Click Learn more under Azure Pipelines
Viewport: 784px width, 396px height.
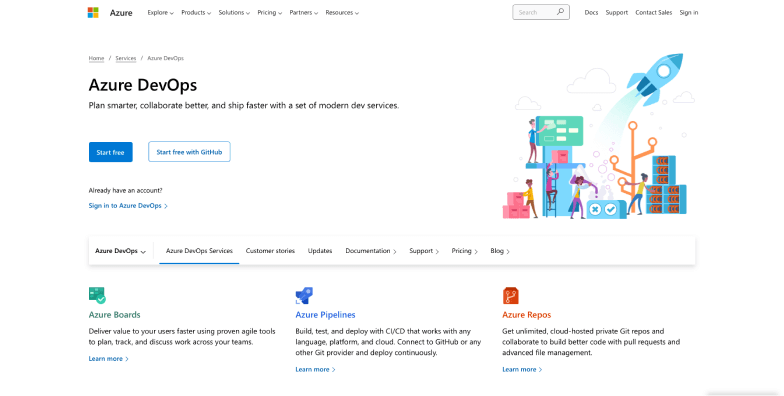pos(315,370)
